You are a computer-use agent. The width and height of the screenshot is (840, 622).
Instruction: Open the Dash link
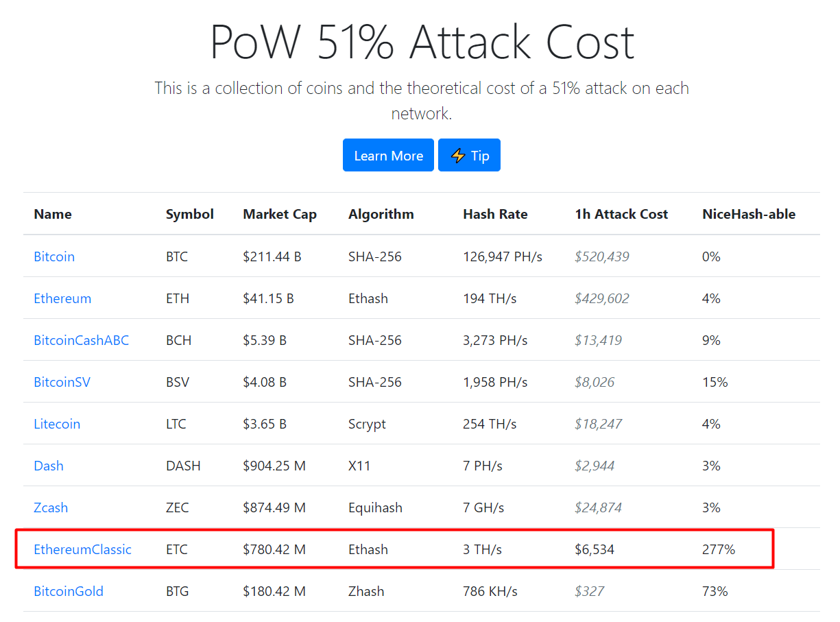pos(49,466)
